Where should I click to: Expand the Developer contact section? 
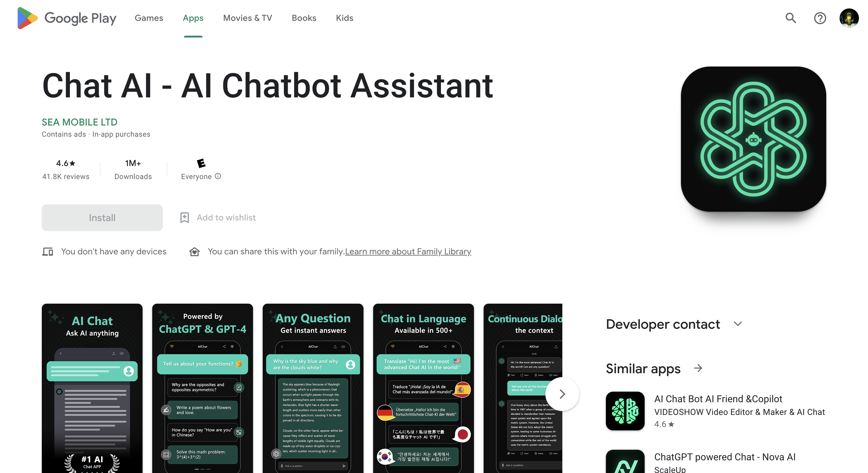pos(738,324)
